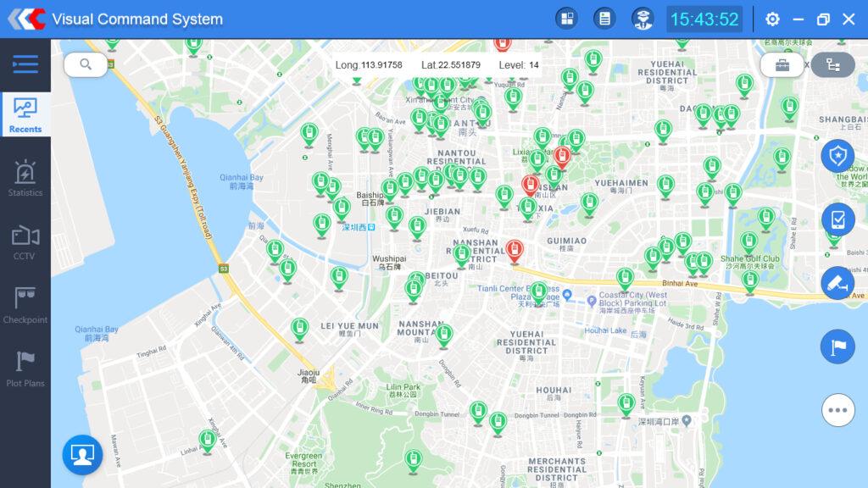The image size is (868, 488).
Task: Click the police officer profile icon
Action: pos(643,19)
